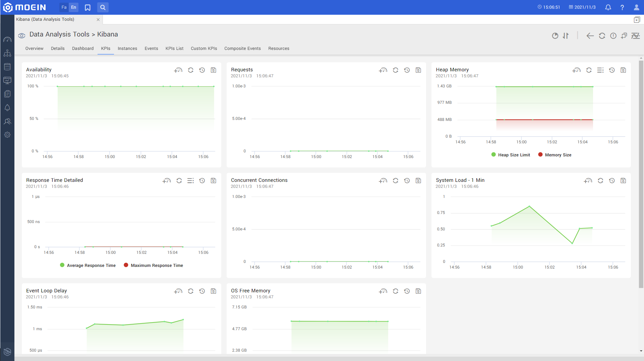Open database icon in left sidebar
Viewport: 644px width, 361px height.
pyautogui.click(x=7, y=67)
